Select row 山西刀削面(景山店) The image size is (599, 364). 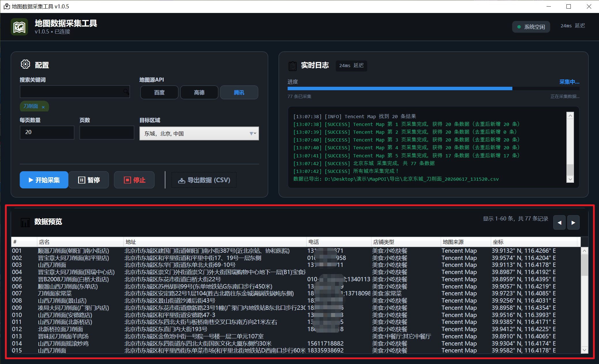click(296, 301)
